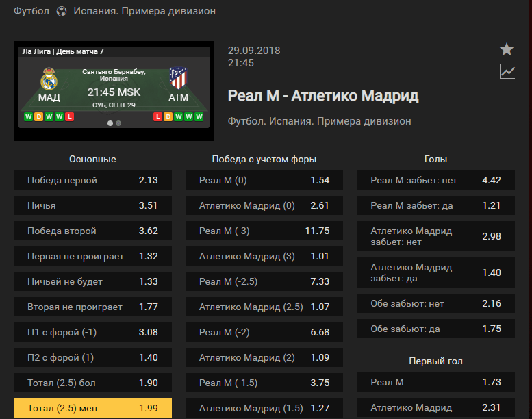The width and height of the screenshot is (532, 419).
Task: Choose Тотал (2.5) бол at 1.90
Action: pos(92,383)
